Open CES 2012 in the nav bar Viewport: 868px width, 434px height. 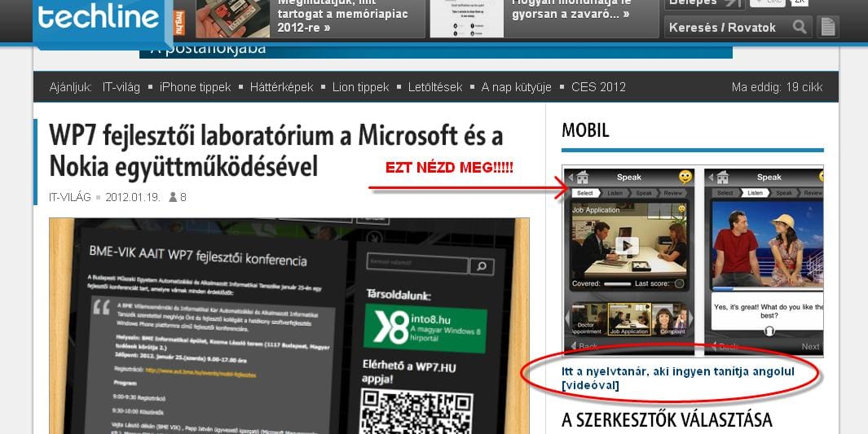[598, 87]
